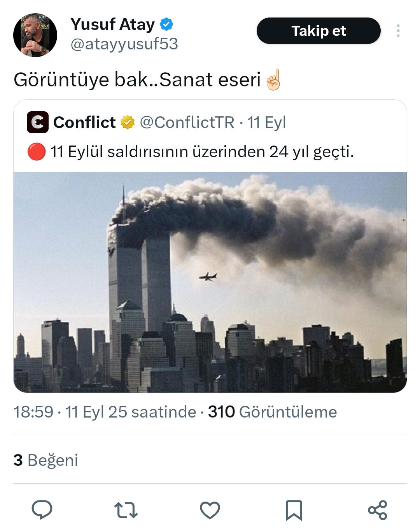This screenshot has width=420, height=530.
Task: Click the Conflict display name
Action: pos(84,123)
